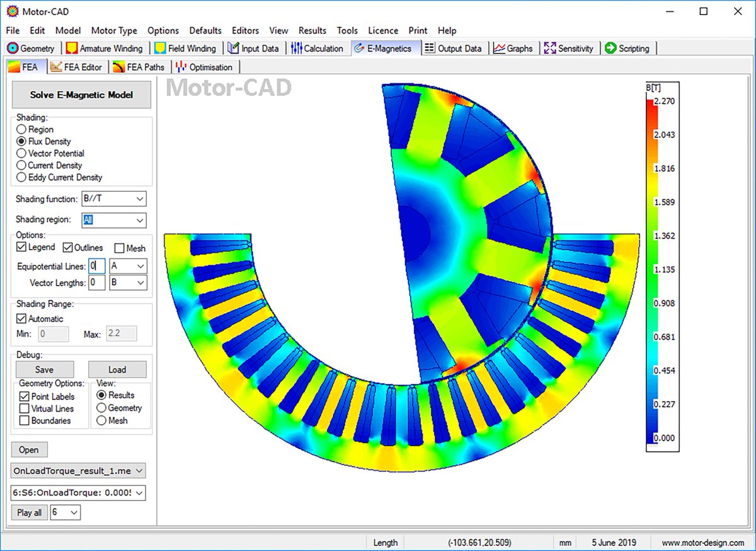The width and height of the screenshot is (756, 551).
Task: Open the Input Data tab icon
Action: (x=234, y=49)
